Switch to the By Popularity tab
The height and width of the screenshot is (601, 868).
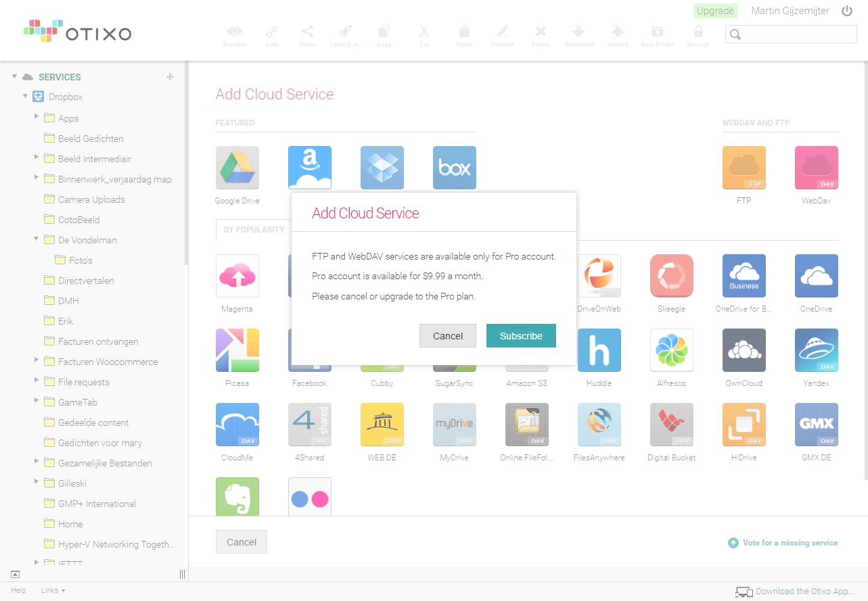254,230
